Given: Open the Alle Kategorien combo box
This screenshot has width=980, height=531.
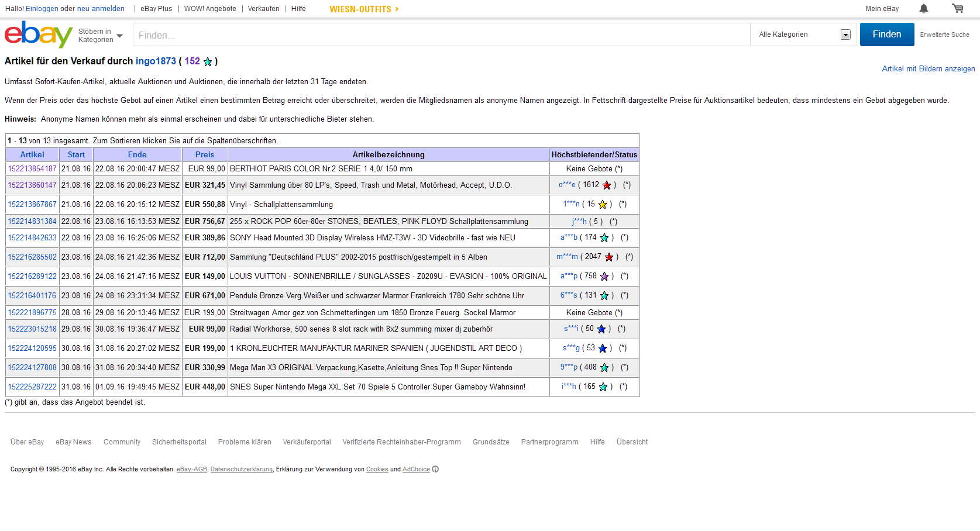Looking at the screenshot, I should [804, 35].
